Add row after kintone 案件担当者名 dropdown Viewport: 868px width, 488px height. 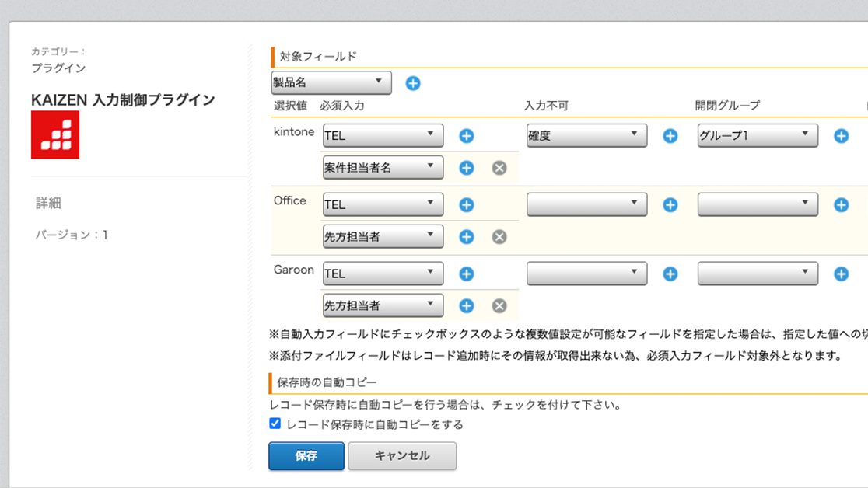[x=467, y=168]
